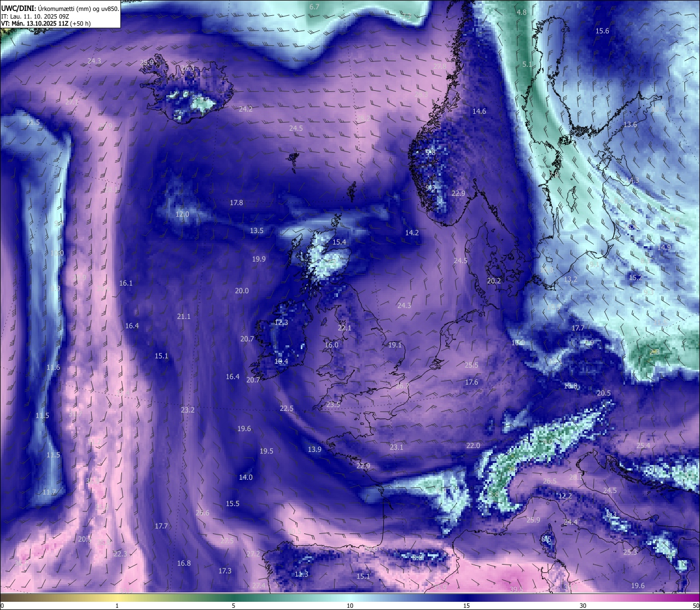The image size is (700, 610).
Task: Click the 13.5 value label
Action: [256, 230]
